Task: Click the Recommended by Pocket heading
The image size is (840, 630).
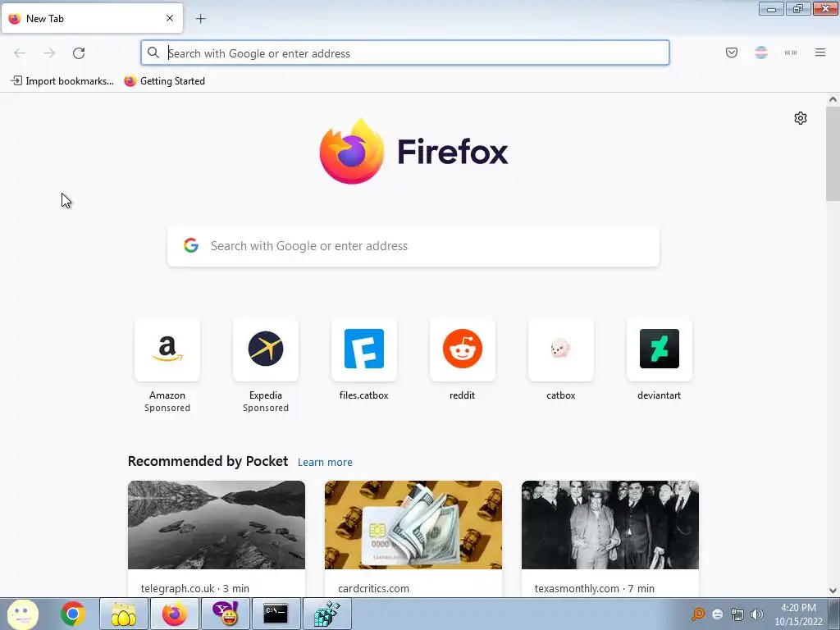Action: pos(208,461)
